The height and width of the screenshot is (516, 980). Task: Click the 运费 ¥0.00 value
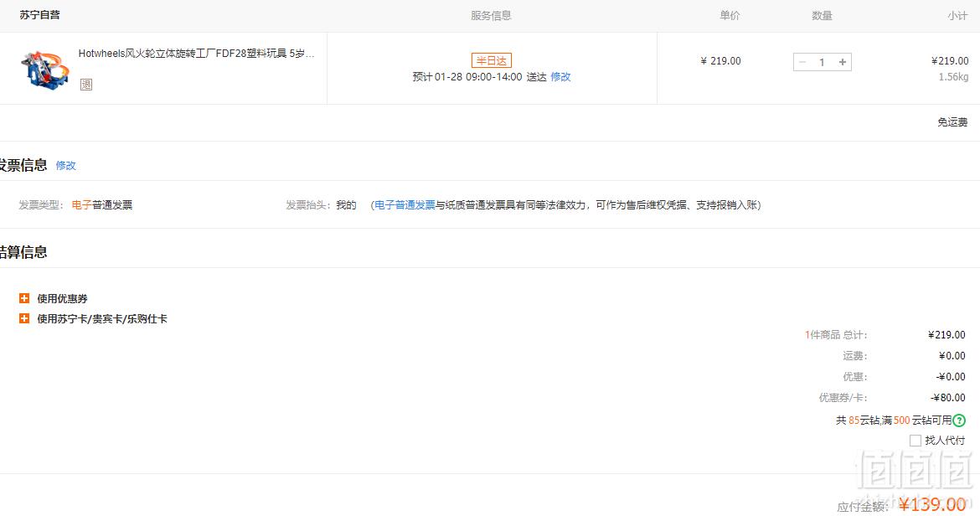(952, 356)
